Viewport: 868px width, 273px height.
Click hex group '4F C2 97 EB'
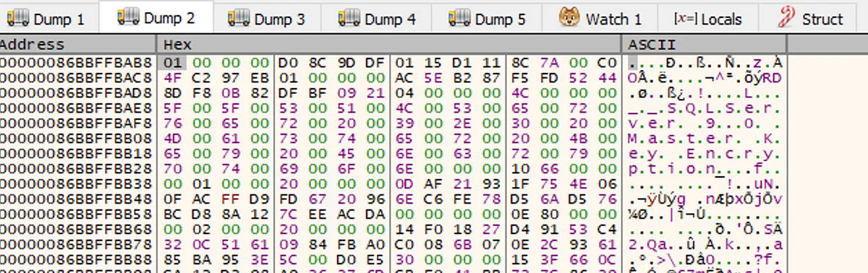pyautogui.click(x=216, y=77)
